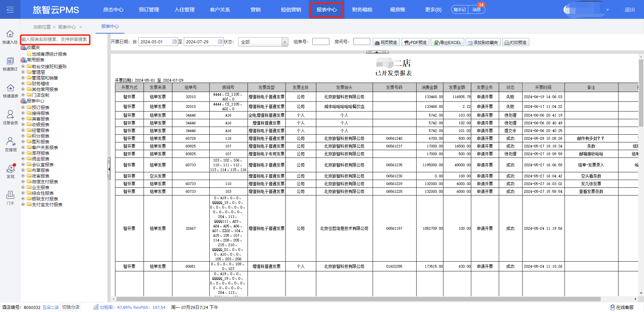Viewport: 644px width, 312px height.
Task: Expand 收银报表 tree node
Action: [23, 125]
